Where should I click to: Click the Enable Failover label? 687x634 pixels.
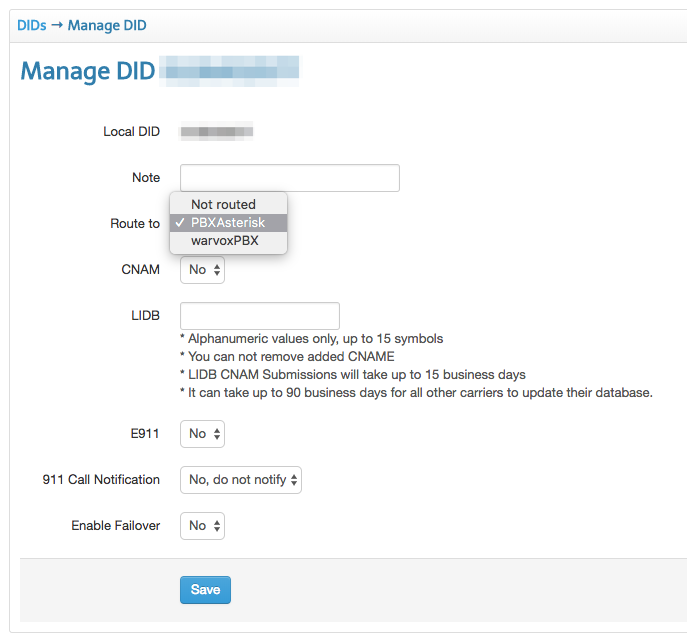pyautogui.click(x=115, y=525)
